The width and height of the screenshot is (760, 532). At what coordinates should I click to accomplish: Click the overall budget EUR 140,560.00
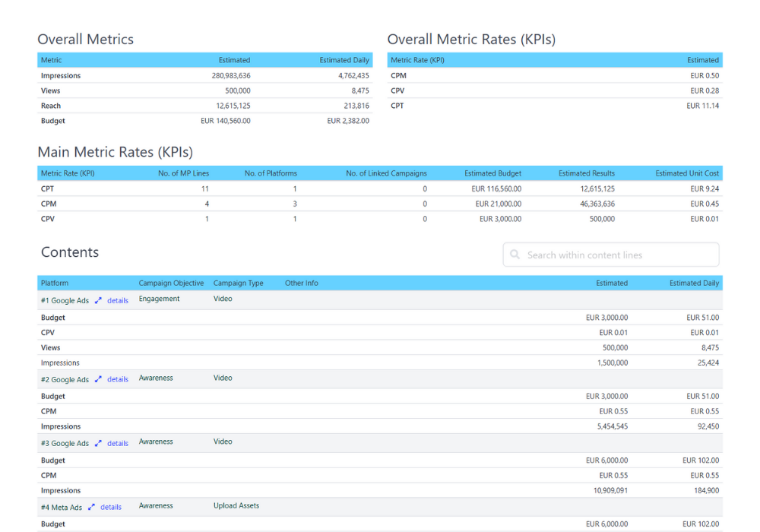(226, 121)
